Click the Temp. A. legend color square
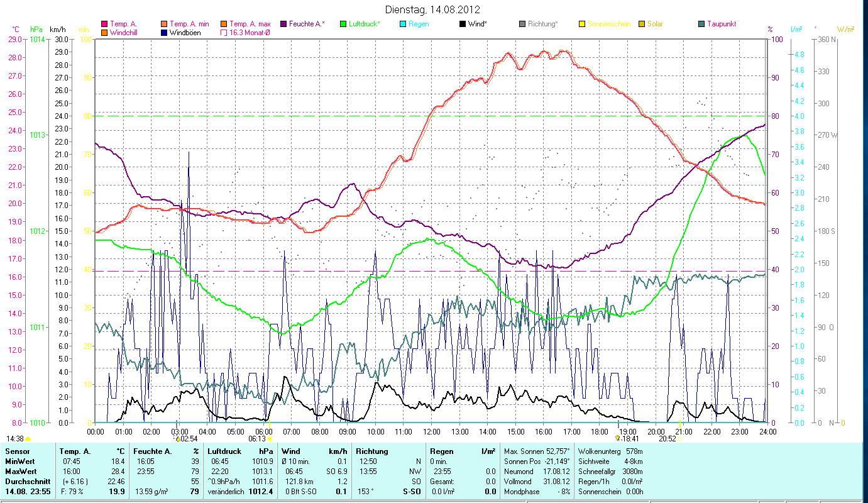The width and height of the screenshot is (868, 503). tap(104, 25)
